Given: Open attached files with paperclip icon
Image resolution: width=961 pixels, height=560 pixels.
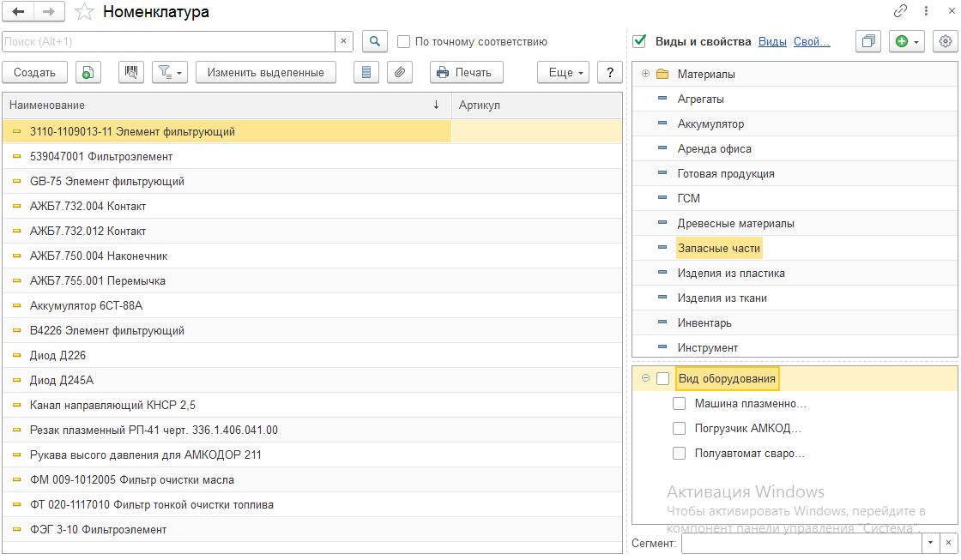Looking at the screenshot, I should (398, 73).
